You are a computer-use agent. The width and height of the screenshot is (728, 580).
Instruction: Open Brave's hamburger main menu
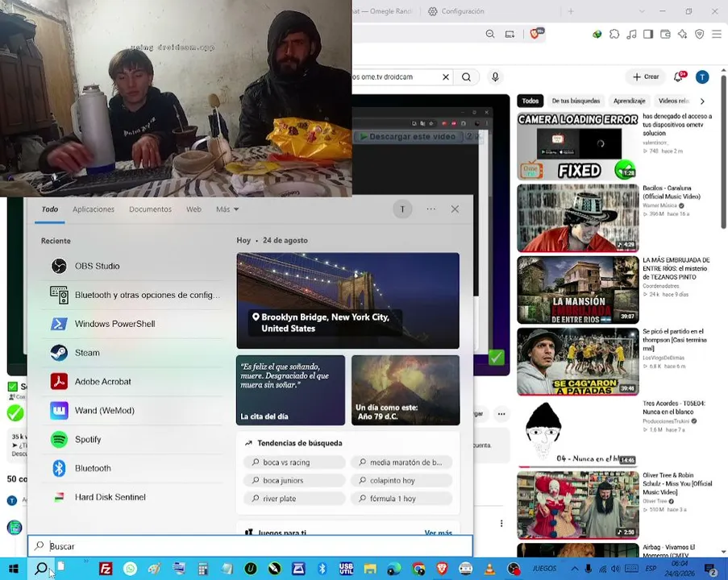click(717, 34)
